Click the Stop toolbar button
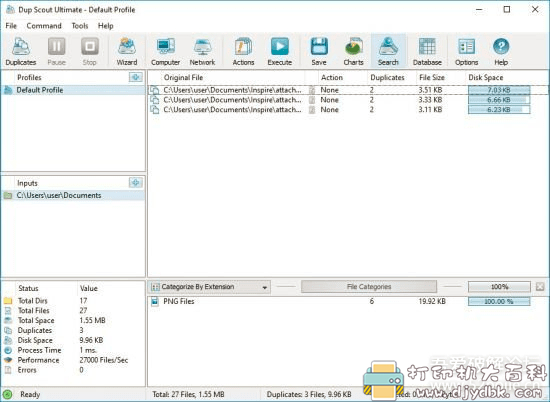Screen dimensions: 550x402 tap(90, 52)
